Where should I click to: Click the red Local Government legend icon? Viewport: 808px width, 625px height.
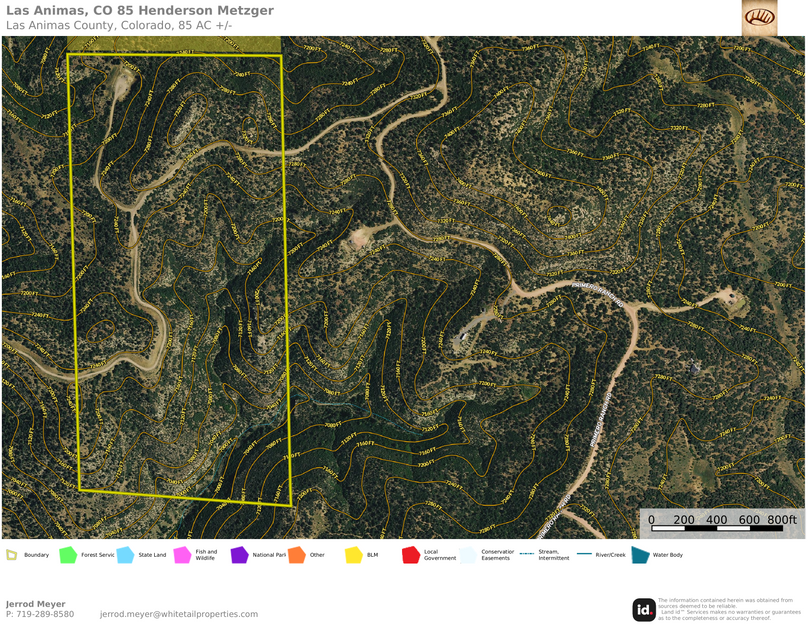(x=410, y=555)
